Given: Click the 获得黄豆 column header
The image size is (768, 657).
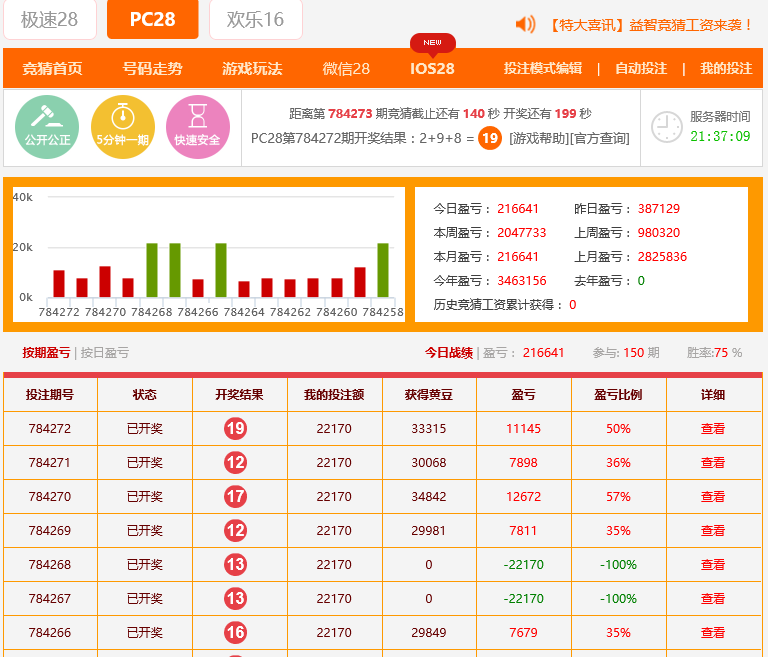Looking at the screenshot, I should pos(429,395).
